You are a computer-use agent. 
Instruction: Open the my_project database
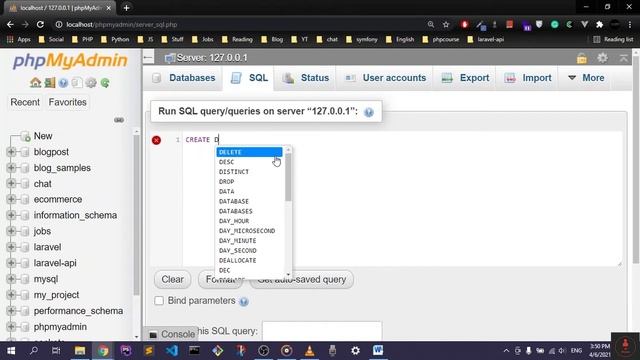tap(56, 295)
